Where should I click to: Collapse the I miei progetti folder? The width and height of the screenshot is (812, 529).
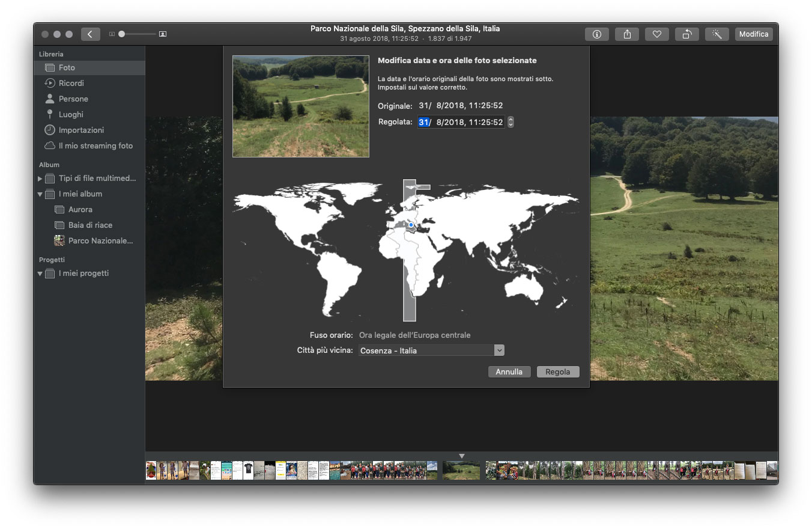pyautogui.click(x=40, y=274)
